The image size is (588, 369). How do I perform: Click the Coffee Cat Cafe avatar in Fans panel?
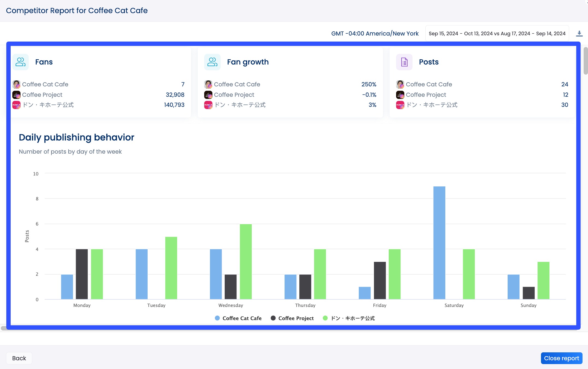[16, 84]
